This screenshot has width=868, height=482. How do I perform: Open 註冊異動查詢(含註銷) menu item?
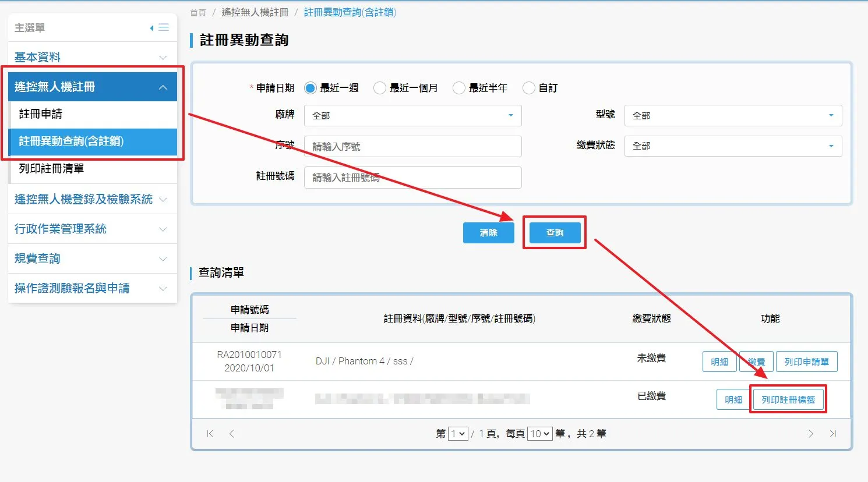[93, 141]
